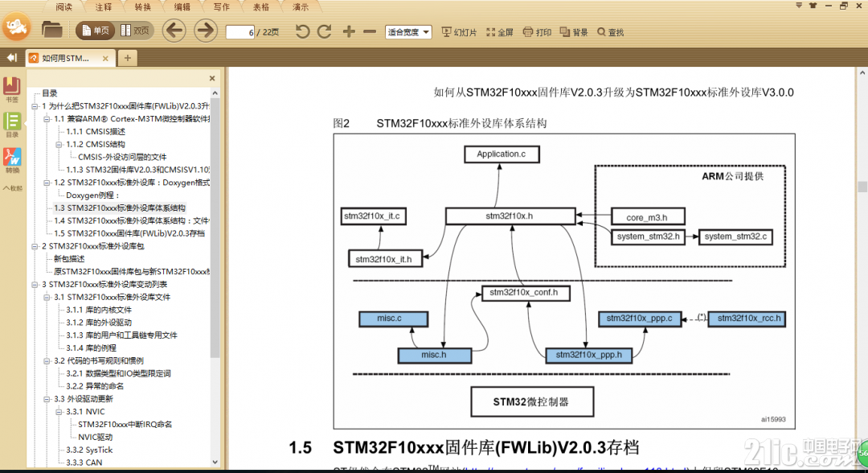Open the table of contents panel (目录)
The height and width of the screenshot is (473, 868).
coord(11,125)
